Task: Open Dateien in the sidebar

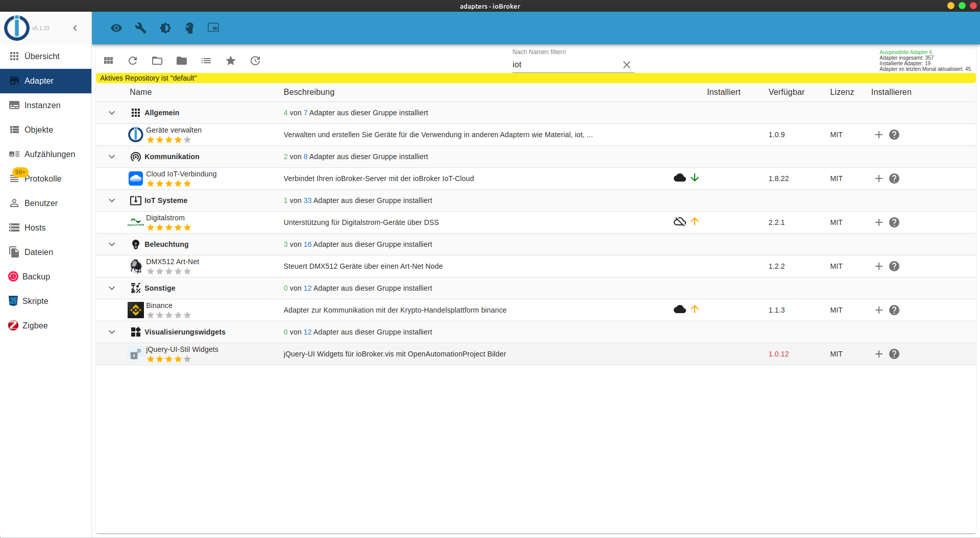Action: click(46, 252)
